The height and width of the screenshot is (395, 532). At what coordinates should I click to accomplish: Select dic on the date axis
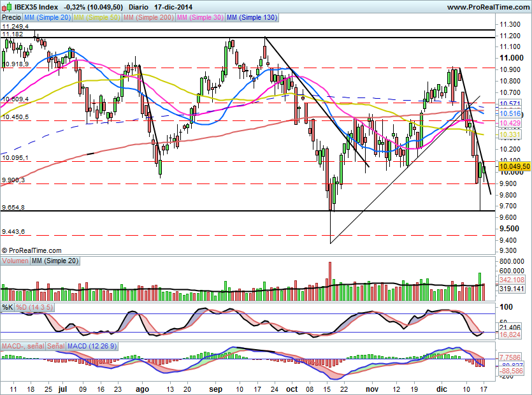(x=442, y=389)
